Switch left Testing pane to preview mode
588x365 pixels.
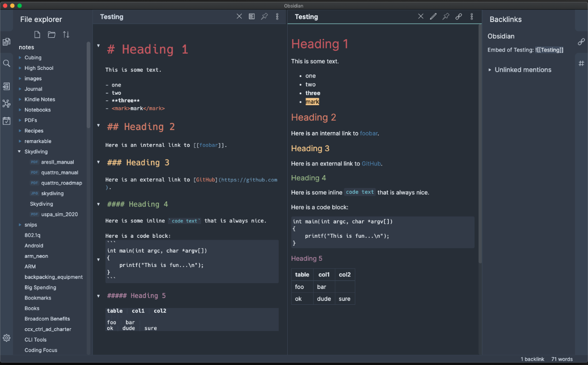[252, 16]
